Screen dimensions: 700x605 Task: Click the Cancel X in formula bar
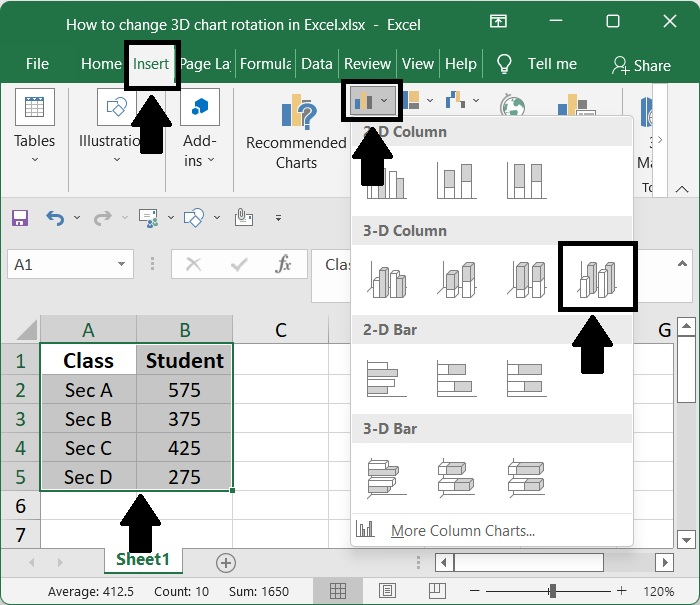193,264
